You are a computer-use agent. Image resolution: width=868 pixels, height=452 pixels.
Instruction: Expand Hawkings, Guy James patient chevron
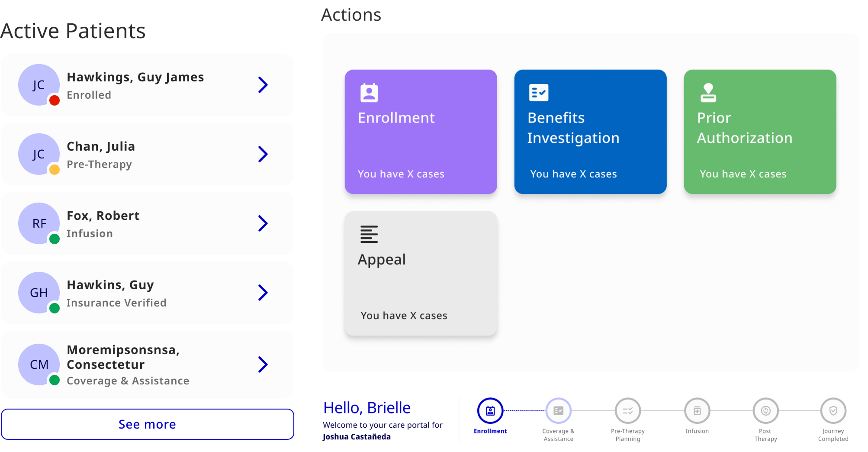point(263,85)
